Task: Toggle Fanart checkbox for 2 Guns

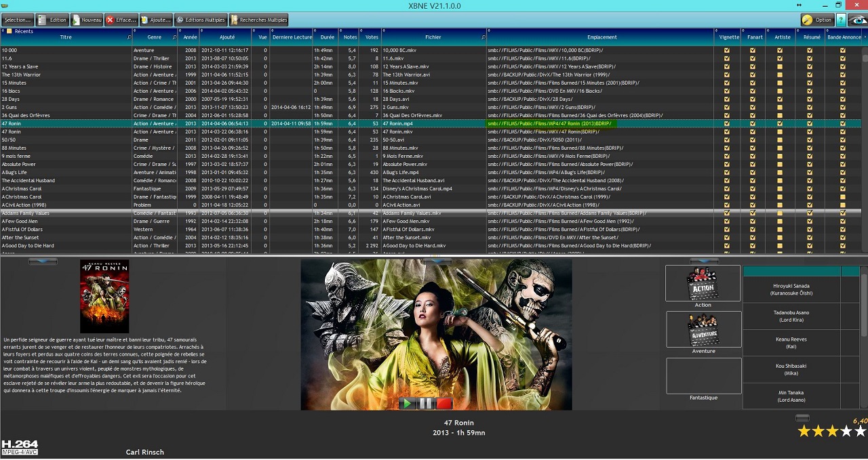Action: click(x=753, y=107)
